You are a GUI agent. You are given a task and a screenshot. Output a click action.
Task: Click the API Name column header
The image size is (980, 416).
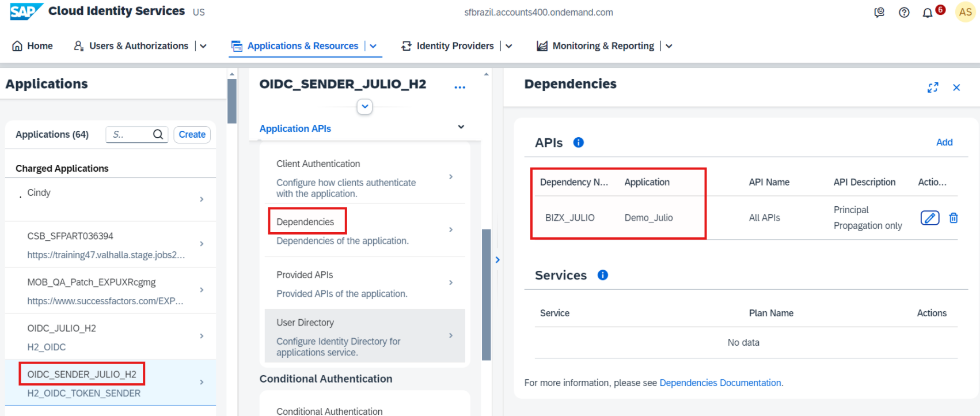click(x=769, y=182)
